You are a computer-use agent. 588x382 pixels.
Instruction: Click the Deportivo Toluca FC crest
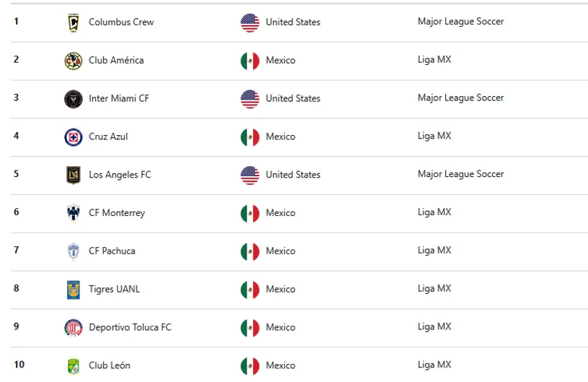click(x=74, y=327)
